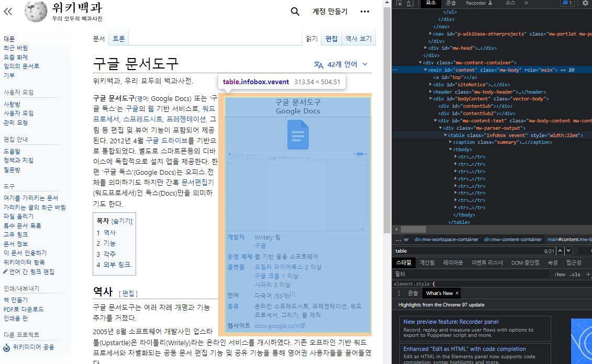Switch to the 콘솔 top panel tab

pos(451,3)
